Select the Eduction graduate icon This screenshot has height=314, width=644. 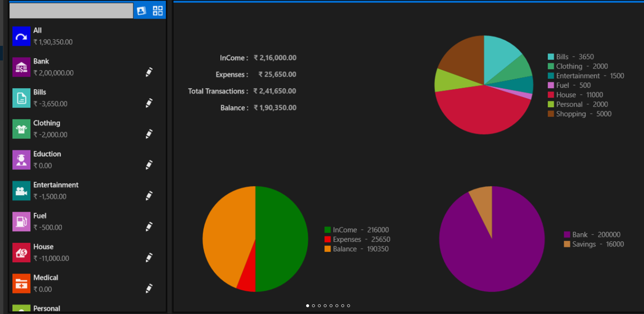pos(21,160)
